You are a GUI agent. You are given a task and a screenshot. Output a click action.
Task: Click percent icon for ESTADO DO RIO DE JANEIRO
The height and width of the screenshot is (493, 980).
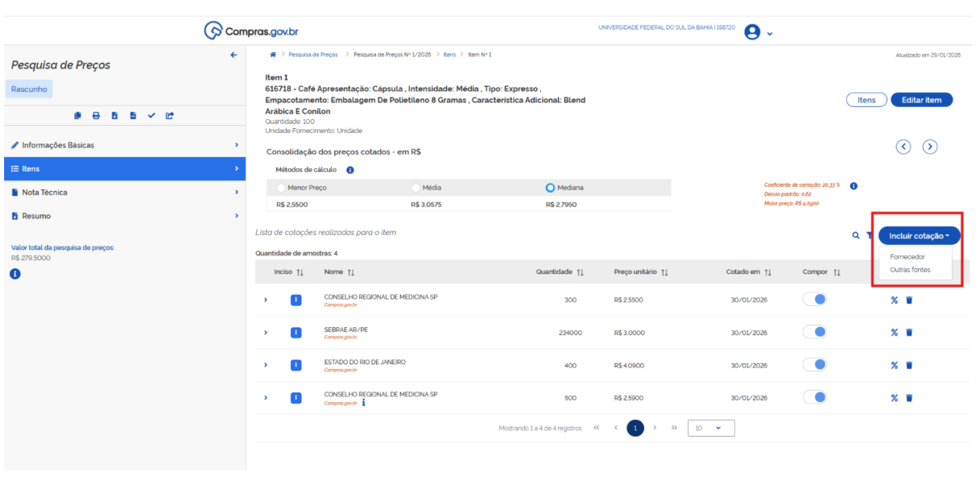coord(894,365)
